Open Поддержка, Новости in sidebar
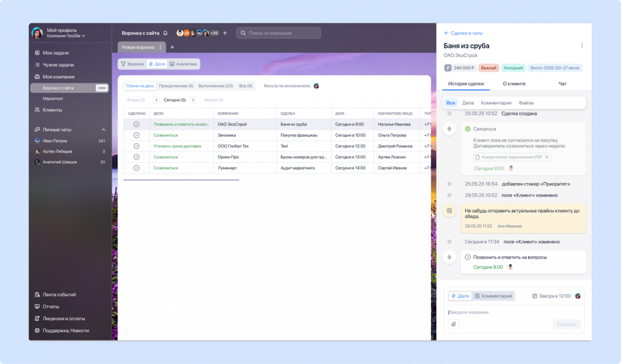 point(66,330)
